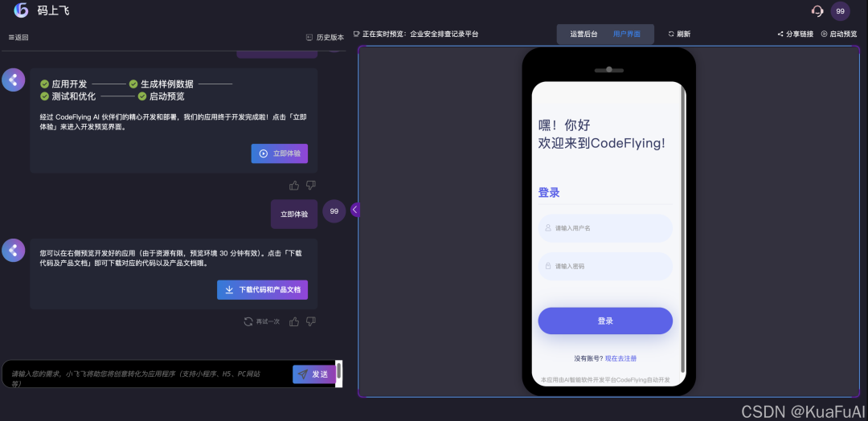Open the customer support headset icon
The width and height of the screenshot is (868, 421).
click(817, 10)
